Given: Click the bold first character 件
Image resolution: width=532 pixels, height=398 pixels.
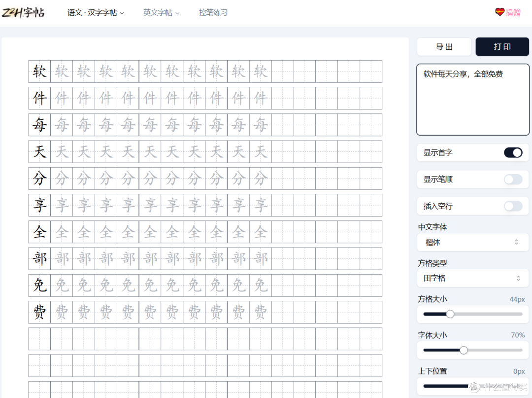Looking at the screenshot, I should [x=40, y=98].
